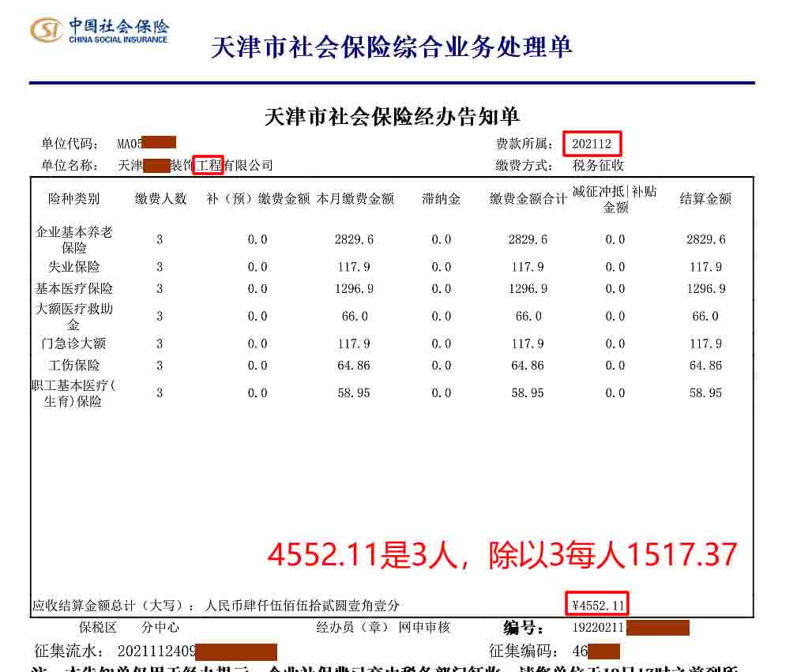Click 2829.6 in the 本月缴费金额 column

(355, 239)
